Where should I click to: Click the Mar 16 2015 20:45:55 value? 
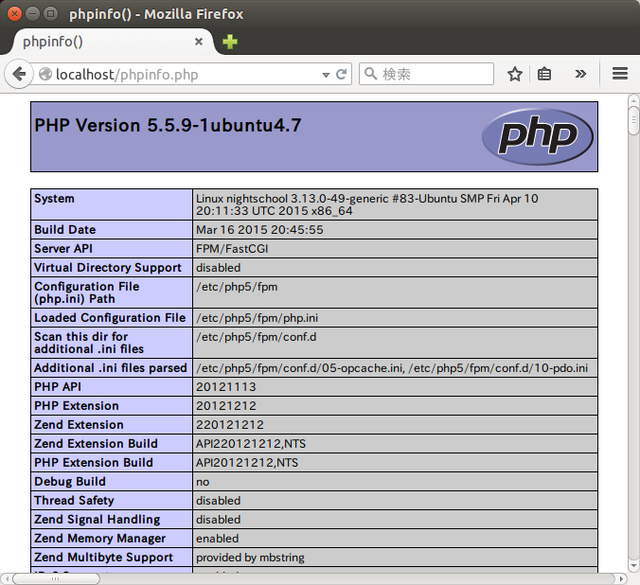click(260, 230)
